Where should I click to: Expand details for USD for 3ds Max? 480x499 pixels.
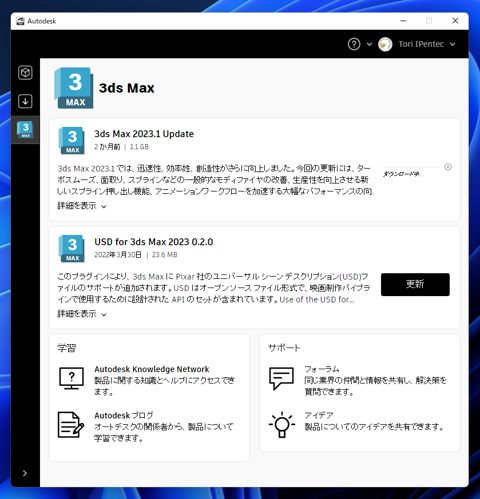click(x=82, y=314)
